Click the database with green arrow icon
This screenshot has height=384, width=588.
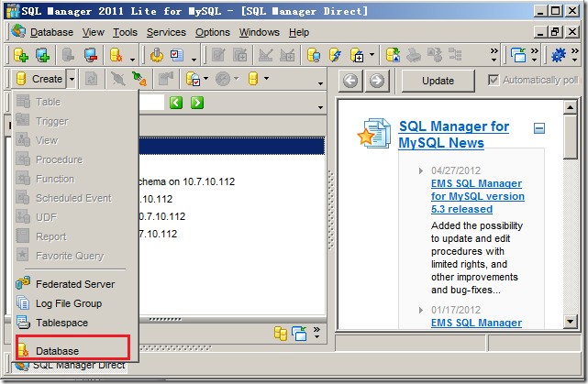pyautogui.click(x=393, y=55)
